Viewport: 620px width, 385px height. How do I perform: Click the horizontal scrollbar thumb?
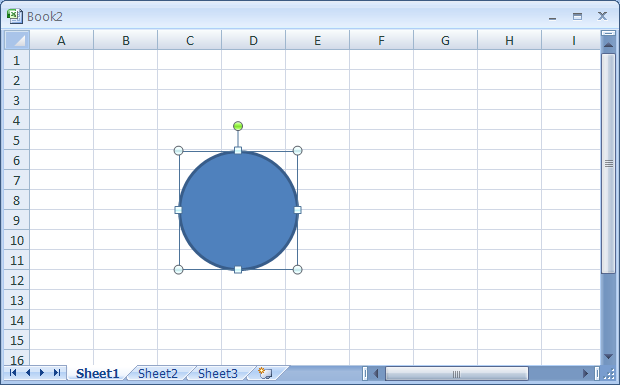[x=457, y=373]
